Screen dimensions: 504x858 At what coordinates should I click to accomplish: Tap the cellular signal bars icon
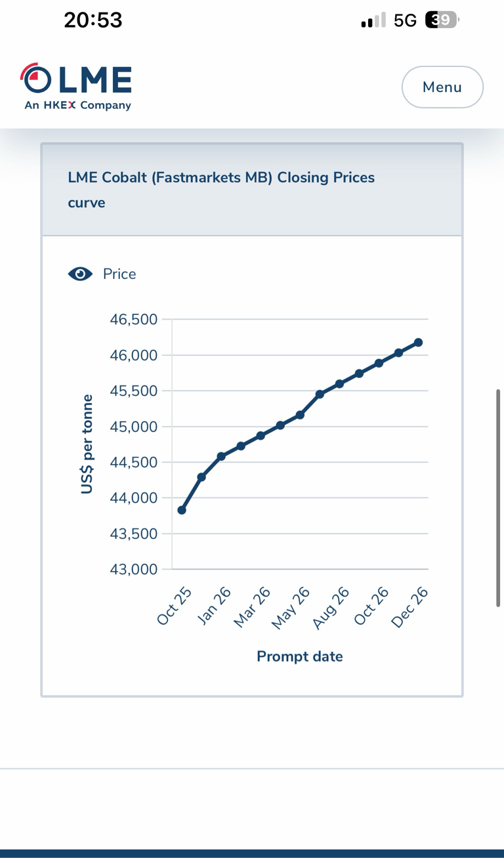pos(373,21)
